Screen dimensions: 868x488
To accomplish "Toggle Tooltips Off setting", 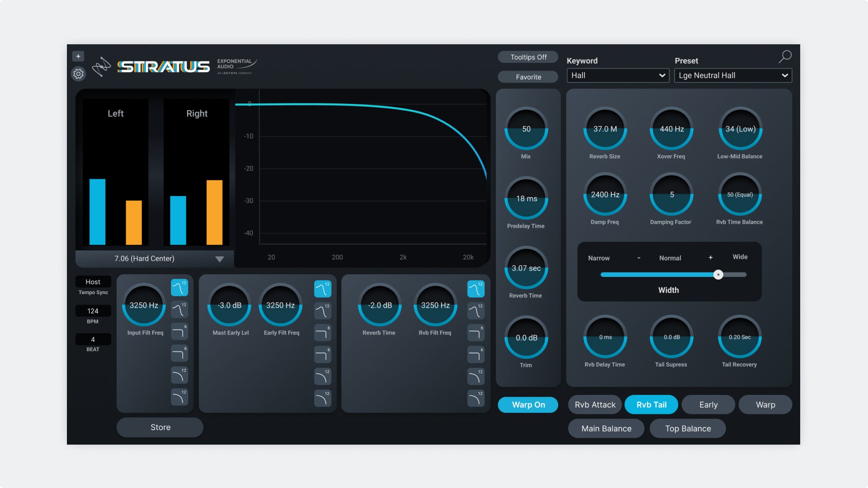I will click(x=528, y=57).
